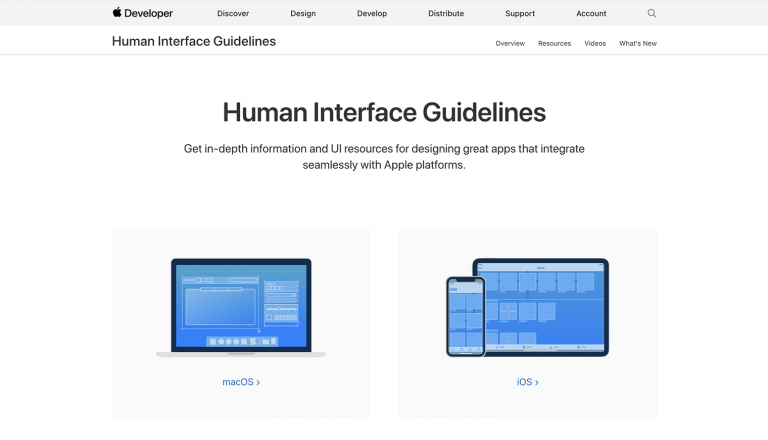Screen dimensions: 768x440
Task: Open the Account page
Action: click(x=591, y=14)
